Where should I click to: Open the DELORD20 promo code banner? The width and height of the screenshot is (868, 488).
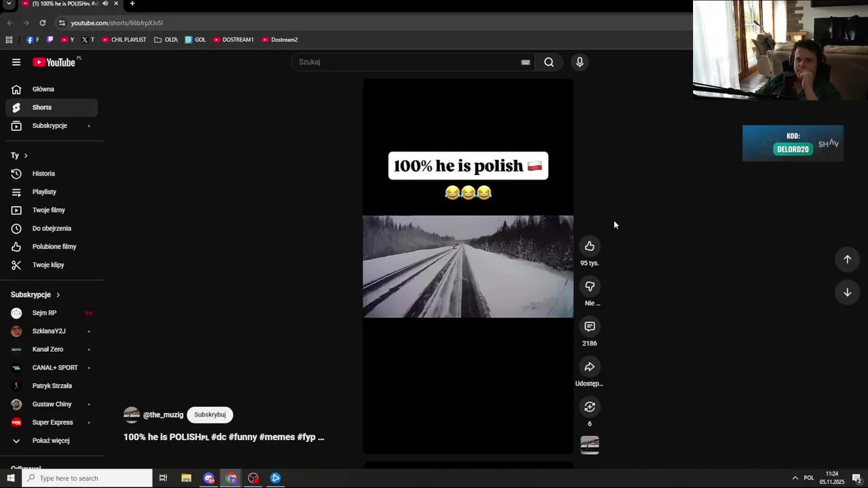tap(793, 143)
